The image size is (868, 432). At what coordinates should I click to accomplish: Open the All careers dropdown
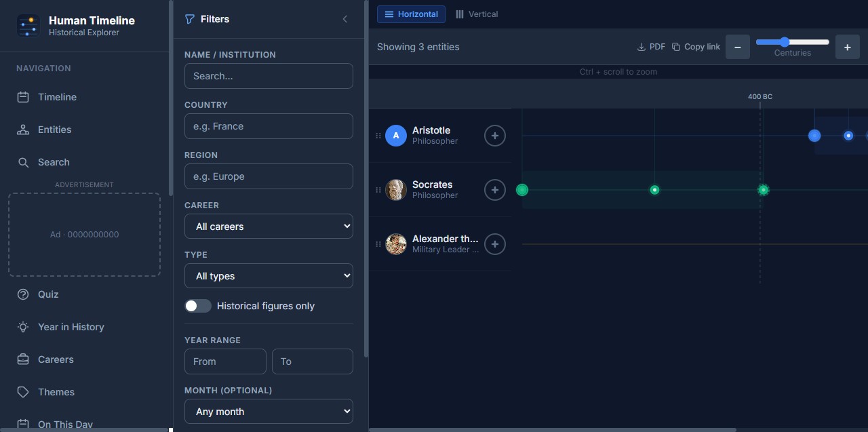point(269,227)
